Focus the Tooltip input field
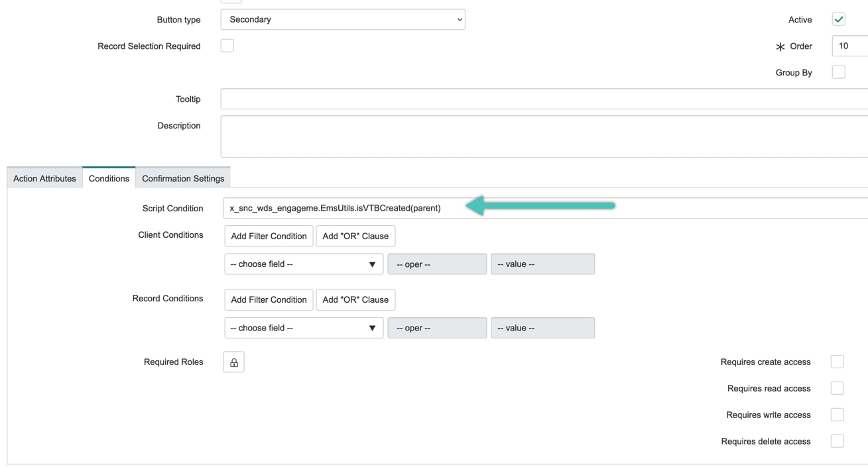This screenshot has height=467, width=868. click(x=544, y=99)
